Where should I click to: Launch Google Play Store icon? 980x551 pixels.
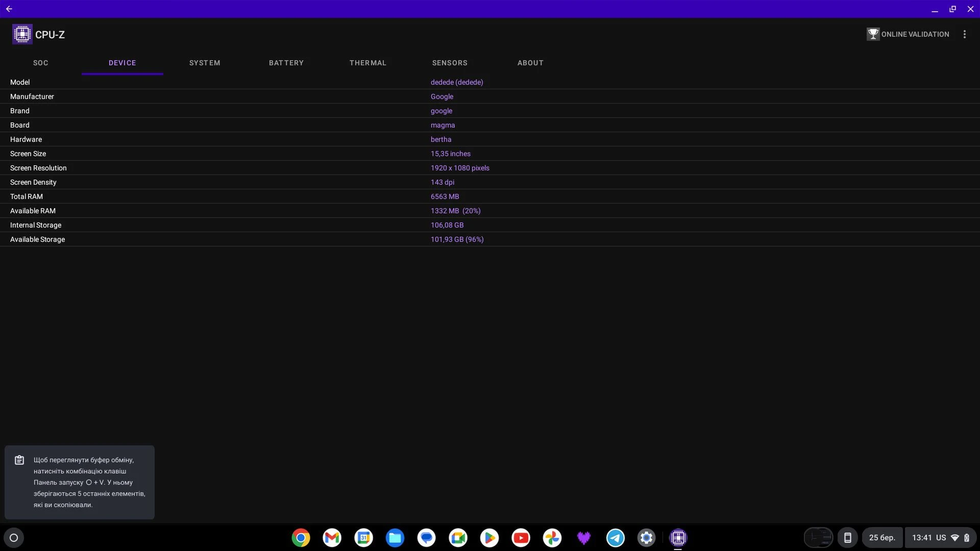[x=489, y=538]
